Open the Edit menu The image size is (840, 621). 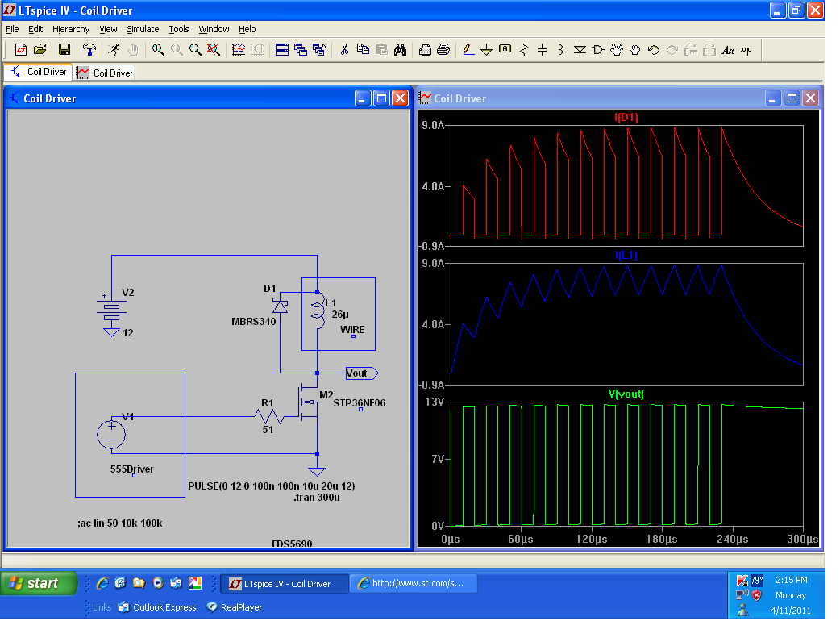pos(35,29)
